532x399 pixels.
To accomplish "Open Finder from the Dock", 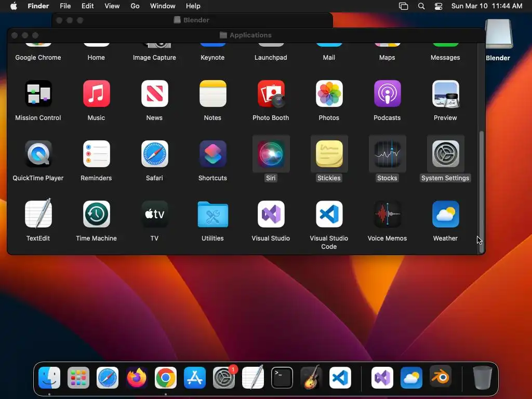I will point(49,378).
